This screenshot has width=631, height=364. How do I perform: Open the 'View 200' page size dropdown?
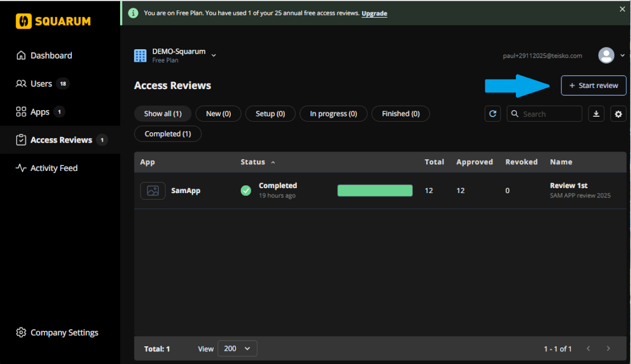(237, 349)
